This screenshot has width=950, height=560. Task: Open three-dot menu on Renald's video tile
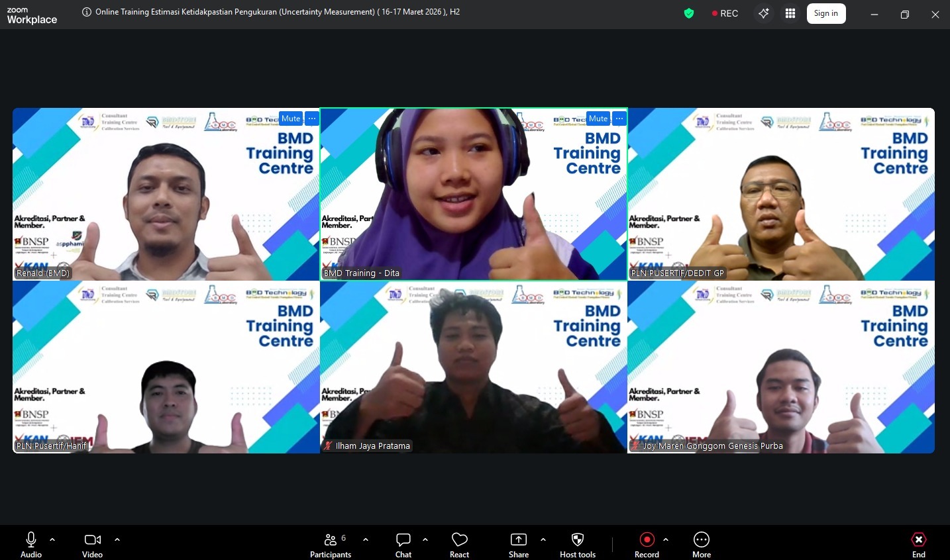[x=312, y=118]
